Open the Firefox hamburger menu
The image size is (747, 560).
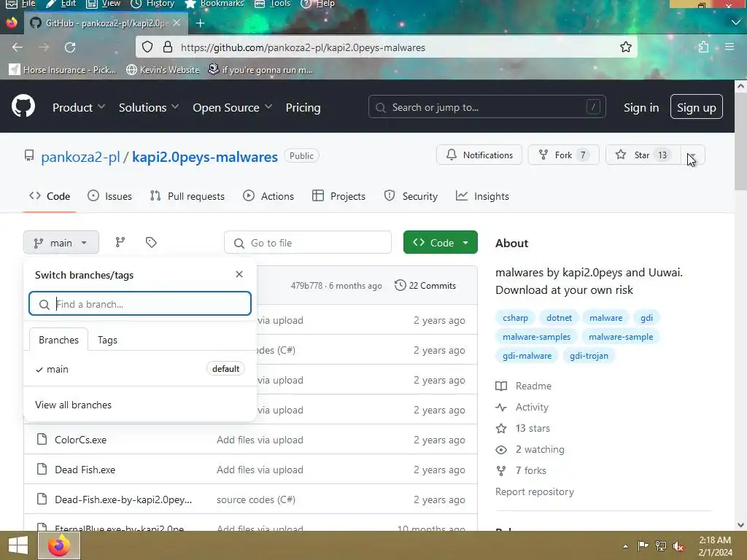point(729,47)
